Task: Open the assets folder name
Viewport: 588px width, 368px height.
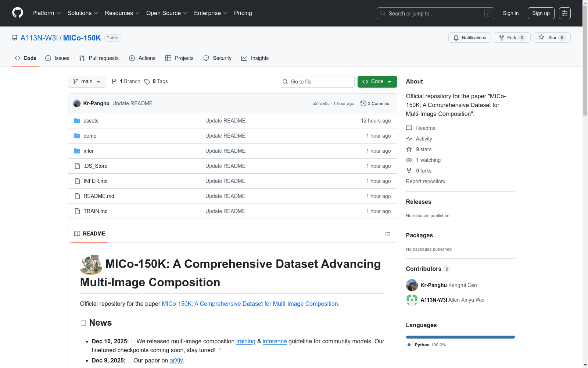Action: click(91, 121)
